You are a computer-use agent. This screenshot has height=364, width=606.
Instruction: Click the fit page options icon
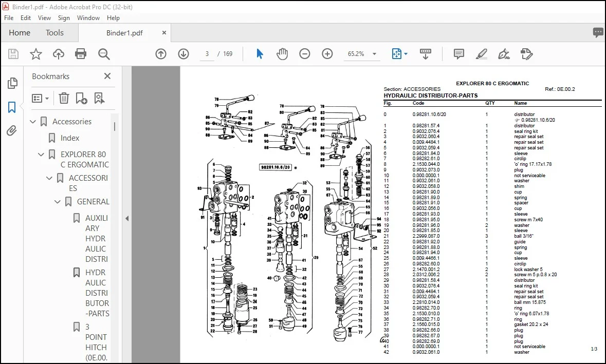click(397, 54)
